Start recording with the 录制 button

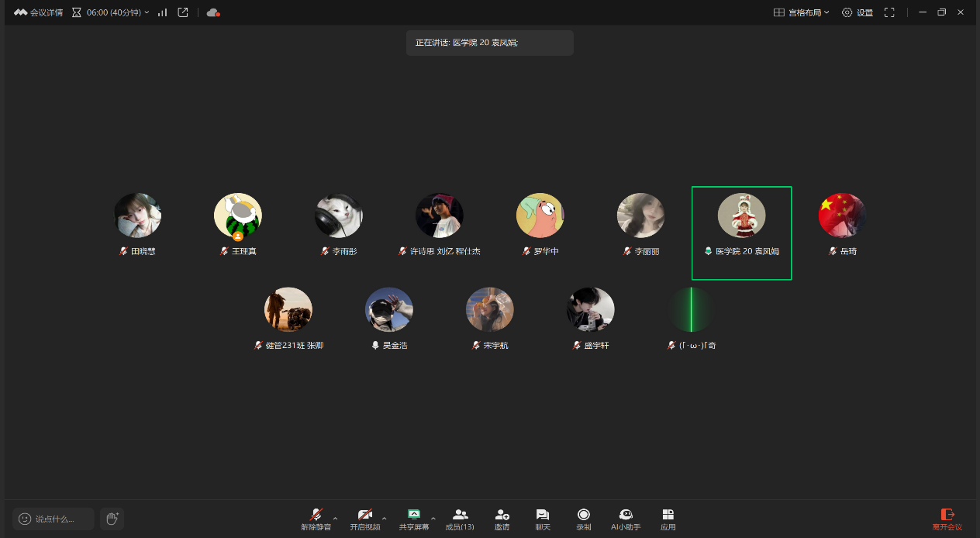pyautogui.click(x=583, y=519)
